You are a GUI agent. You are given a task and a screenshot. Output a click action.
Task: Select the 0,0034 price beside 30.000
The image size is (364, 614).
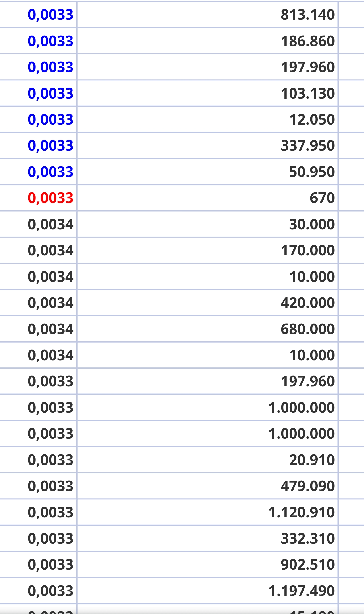coord(38,224)
